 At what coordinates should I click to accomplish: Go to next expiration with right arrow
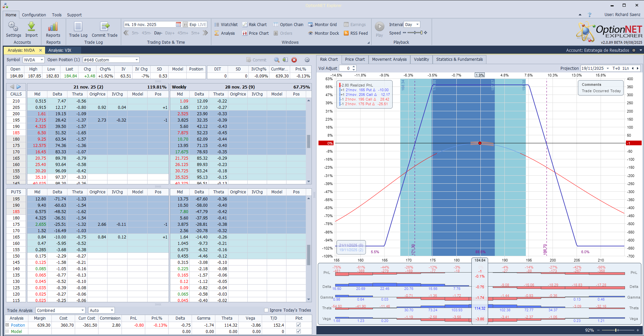(19, 87)
